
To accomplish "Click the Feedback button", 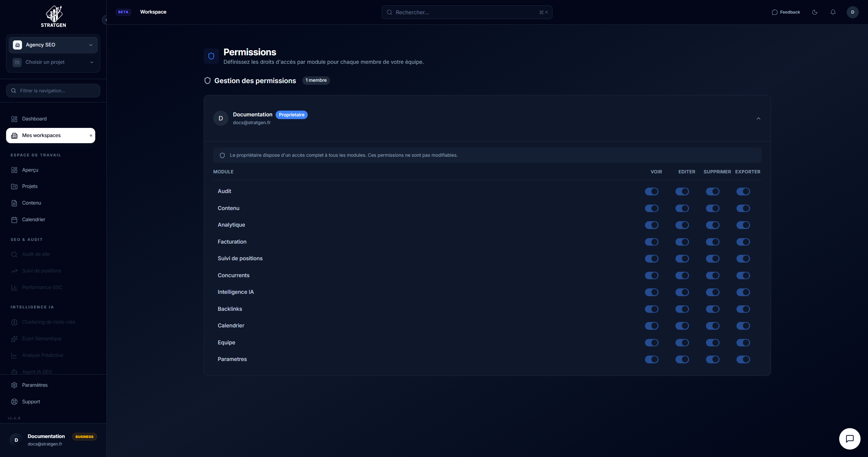I will [786, 12].
